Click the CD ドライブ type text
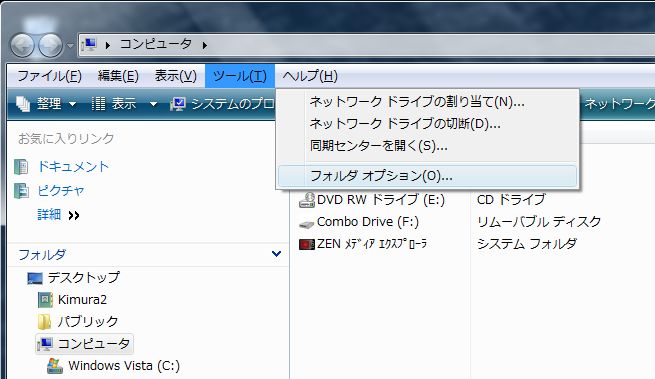 pyautogui.click(x=511, y=200)
